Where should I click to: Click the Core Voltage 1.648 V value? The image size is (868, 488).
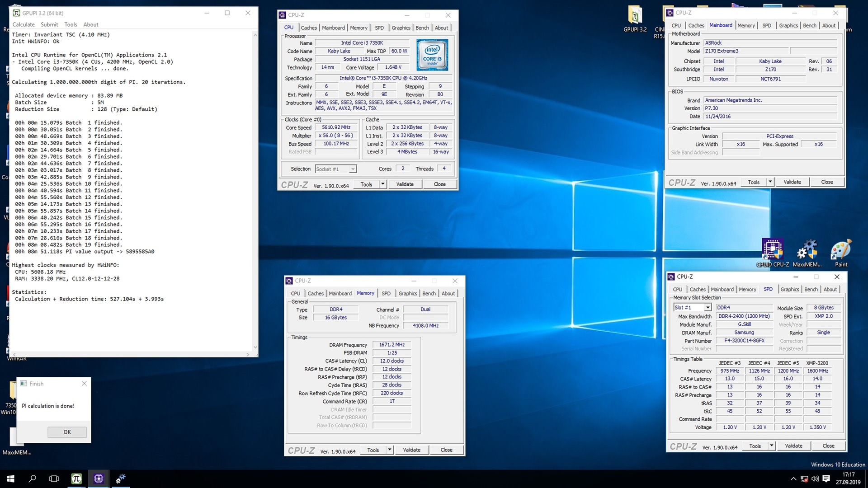pyautogui.click(x=393, y=67)
